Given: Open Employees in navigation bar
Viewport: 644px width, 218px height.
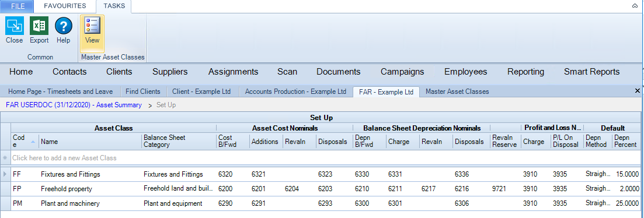Looking at the screenshot, I should (x=466, y=72).
